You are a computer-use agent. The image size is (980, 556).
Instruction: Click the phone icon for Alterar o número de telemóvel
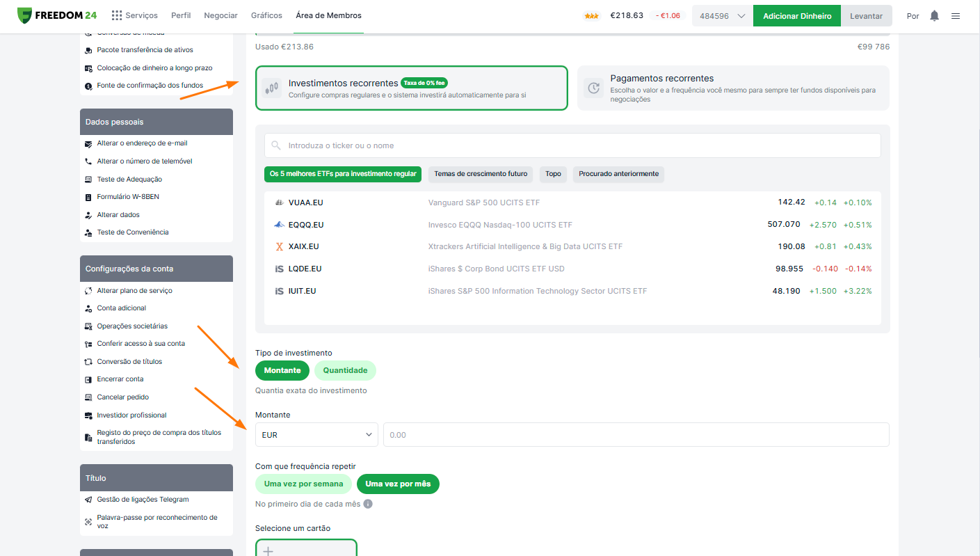coord(88,161)
